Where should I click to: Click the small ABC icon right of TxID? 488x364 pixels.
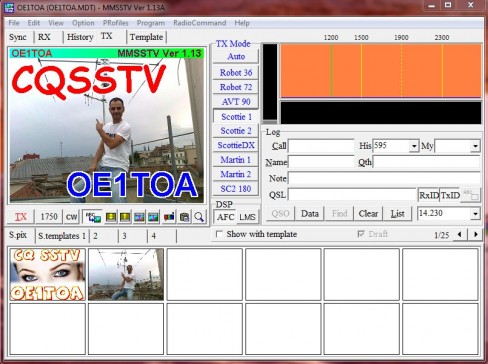coord(471,195)
